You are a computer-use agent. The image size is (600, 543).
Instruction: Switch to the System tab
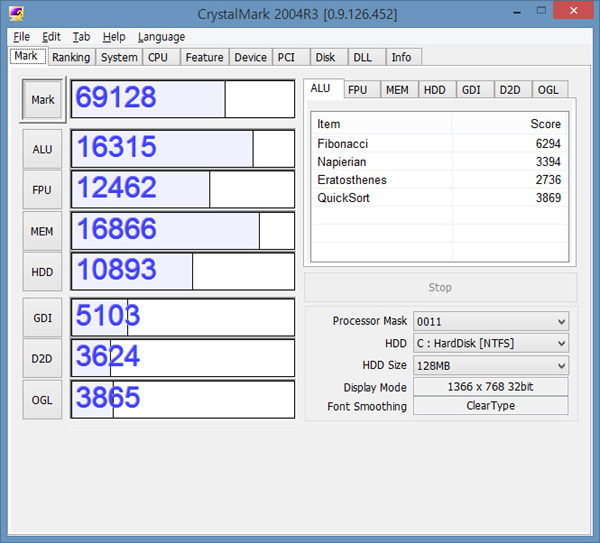click(119, 57)
